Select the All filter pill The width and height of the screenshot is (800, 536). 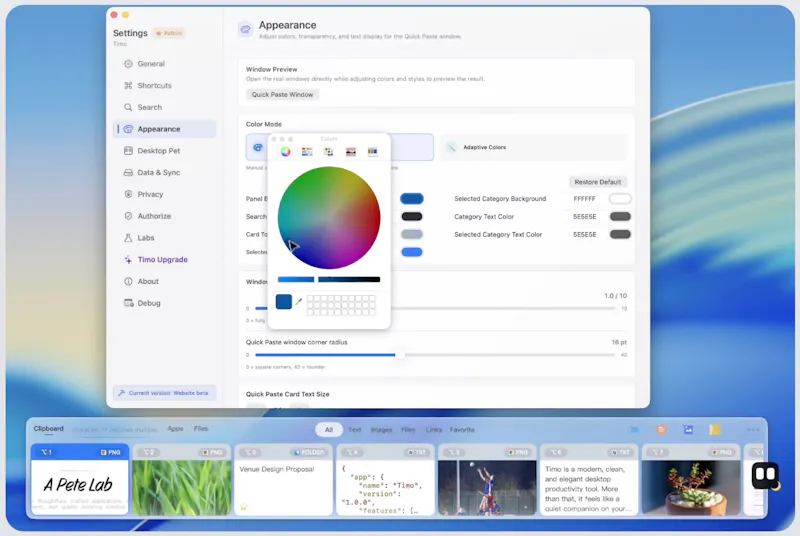point(329,430)
